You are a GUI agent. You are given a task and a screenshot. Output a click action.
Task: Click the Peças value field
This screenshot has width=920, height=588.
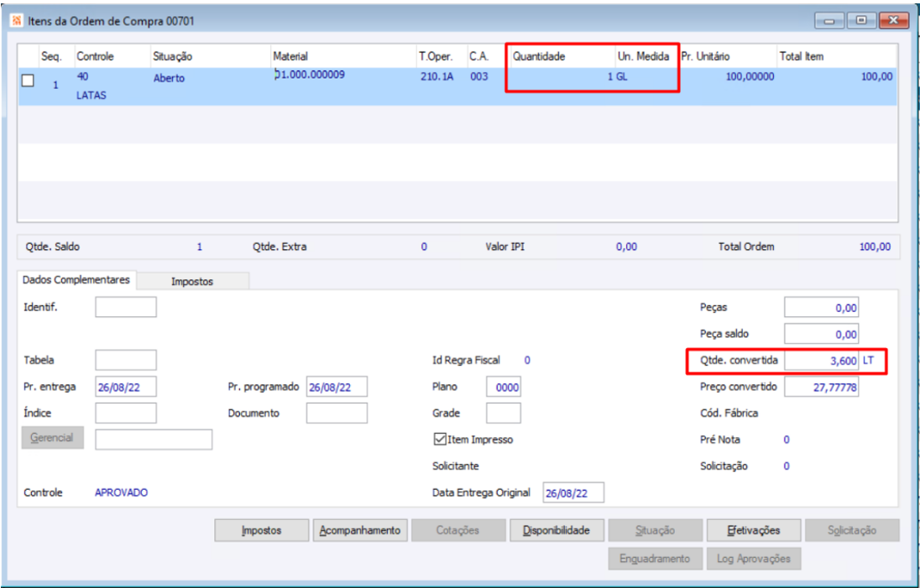click(x=822, y=307)
